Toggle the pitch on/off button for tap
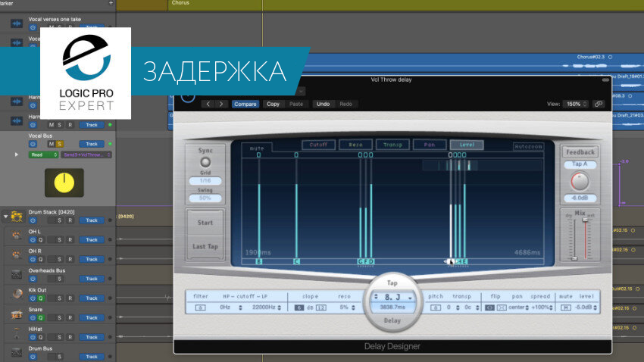The height and width of the screenshot is (362, 644). click(x=436, y=307)
